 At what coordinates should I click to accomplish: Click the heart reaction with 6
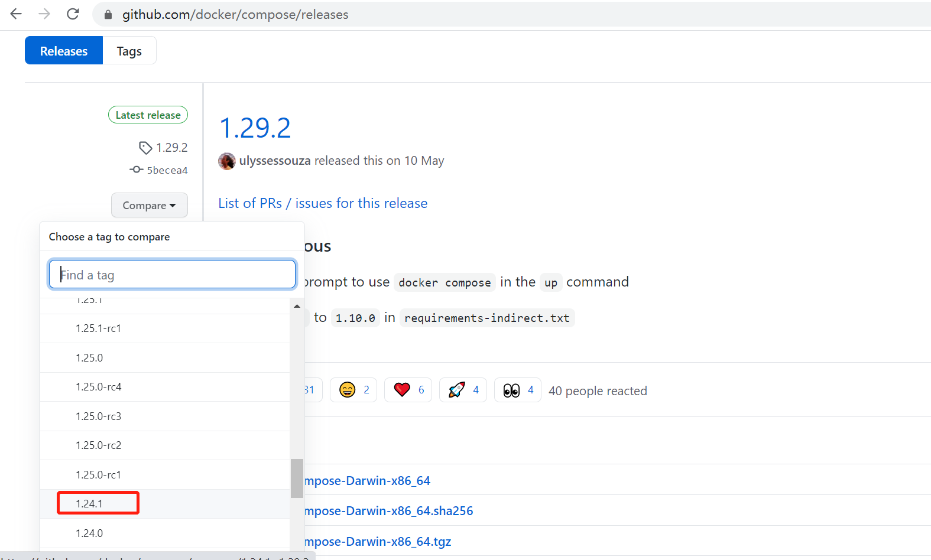coord(408,390)
